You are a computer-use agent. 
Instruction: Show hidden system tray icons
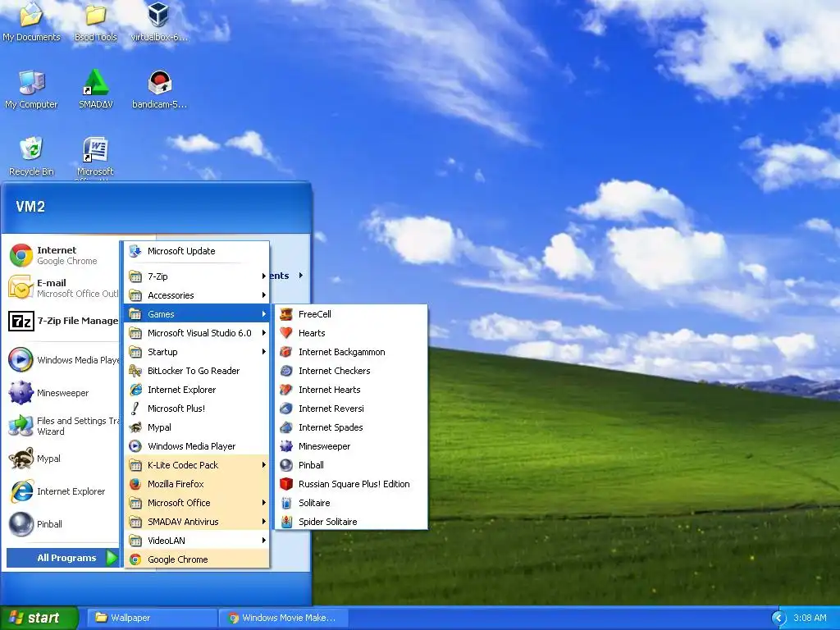(x=779, y=618)
